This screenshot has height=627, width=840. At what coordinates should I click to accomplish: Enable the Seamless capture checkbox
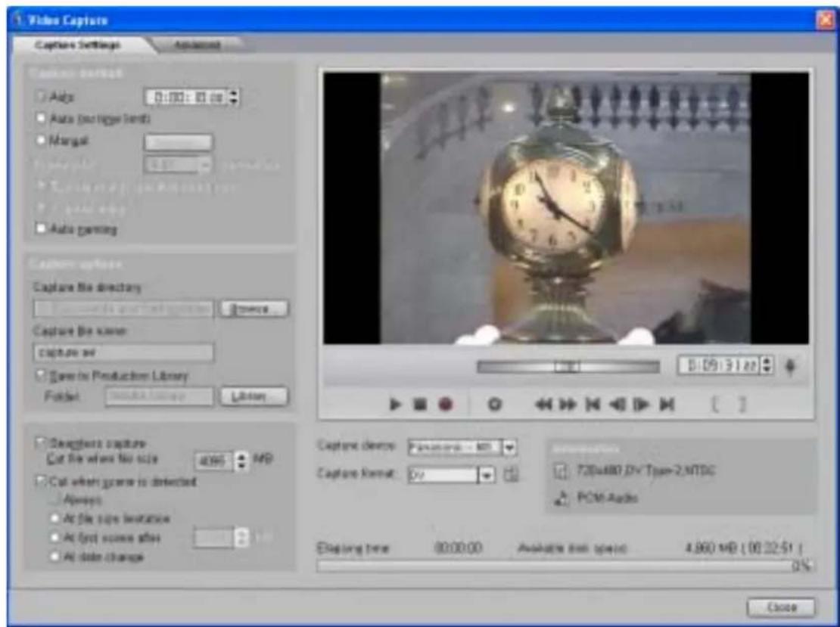41,442
